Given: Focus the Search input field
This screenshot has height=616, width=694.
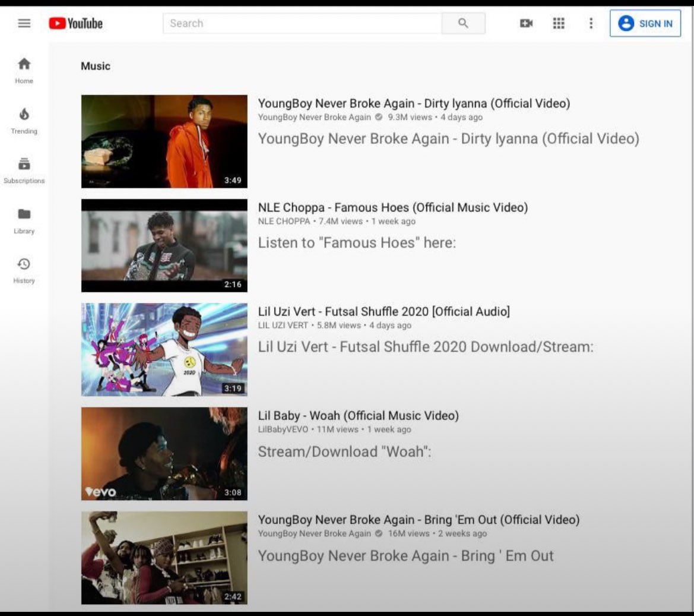Looking at the screenshot, I should point(302,23).
